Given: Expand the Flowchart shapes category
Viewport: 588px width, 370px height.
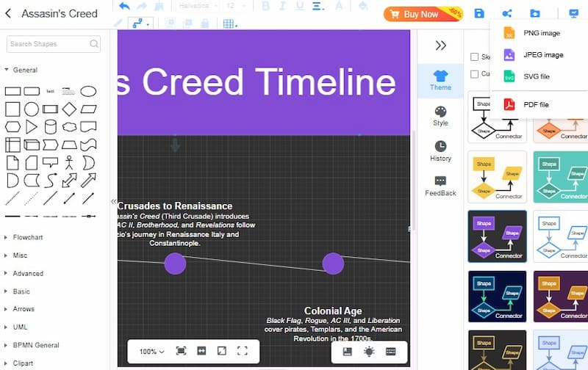Looking at the screenshot, I should pos(29,237).
